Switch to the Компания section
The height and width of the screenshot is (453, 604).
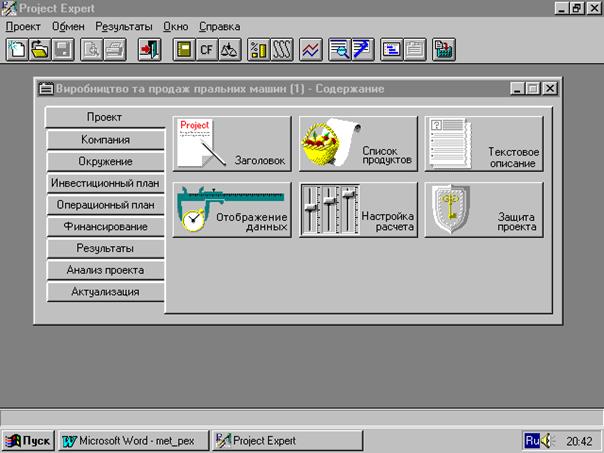click(x=105, y=140)
